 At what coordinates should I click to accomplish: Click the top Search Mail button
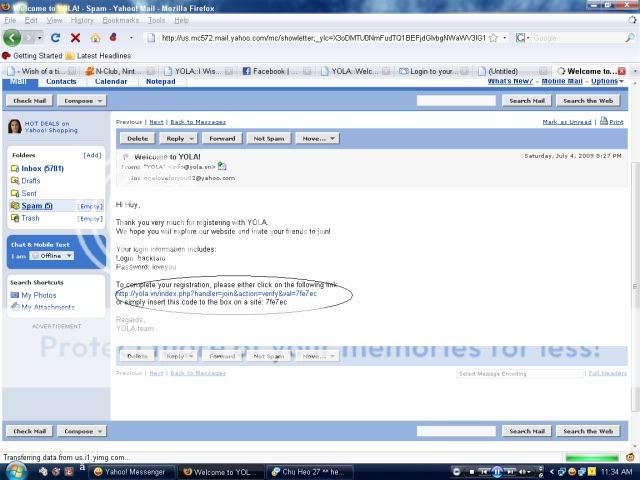[527, 100]
